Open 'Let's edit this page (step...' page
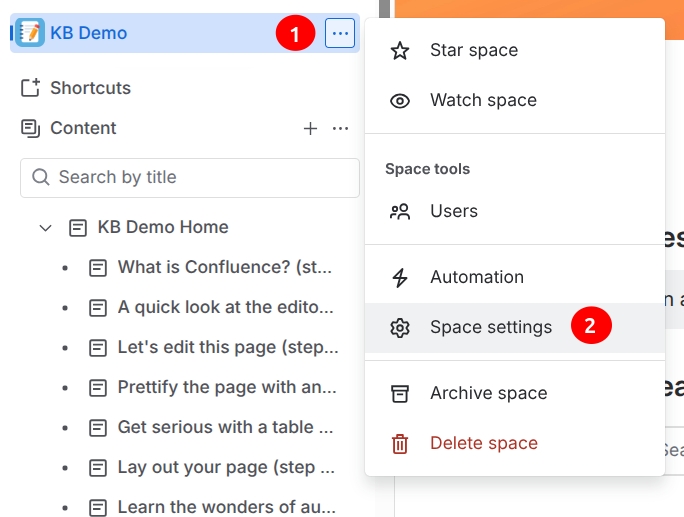Viewport: 684px width, 517px height. pos(228,348)
